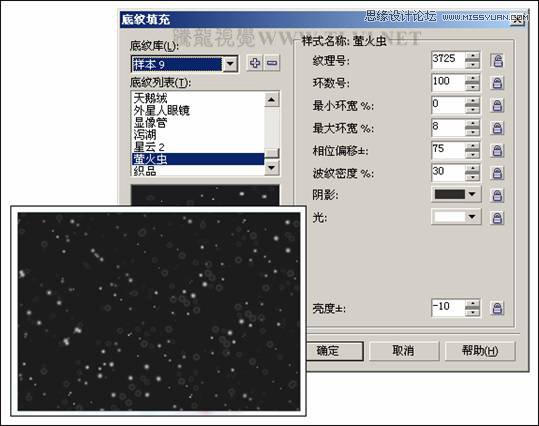Toggle lock for 最大环宽 % parameter

tap(497, 128)
